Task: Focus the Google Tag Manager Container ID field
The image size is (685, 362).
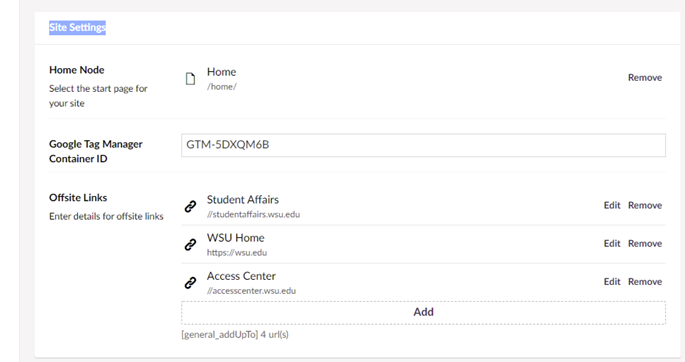Action: [423, 145]
